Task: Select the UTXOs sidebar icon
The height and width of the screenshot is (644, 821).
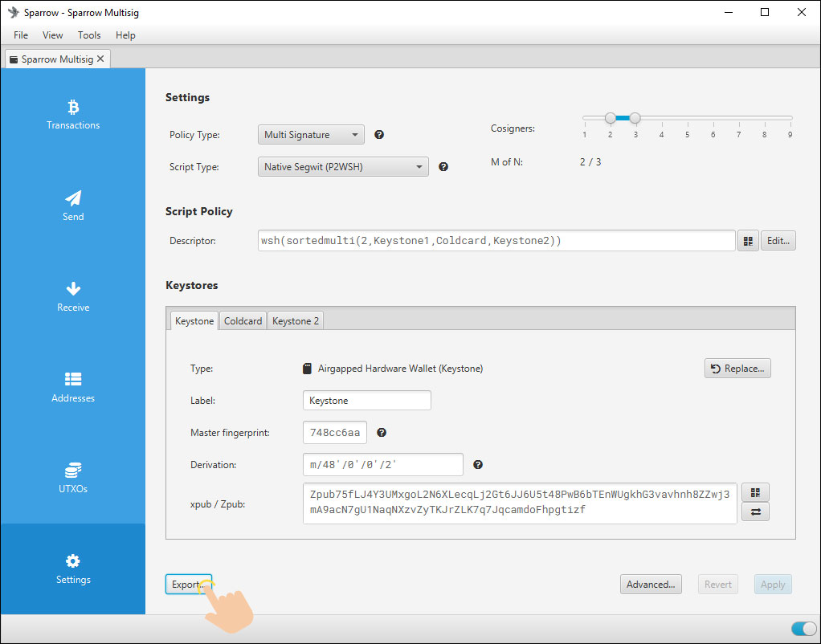Action: [73, 475]
